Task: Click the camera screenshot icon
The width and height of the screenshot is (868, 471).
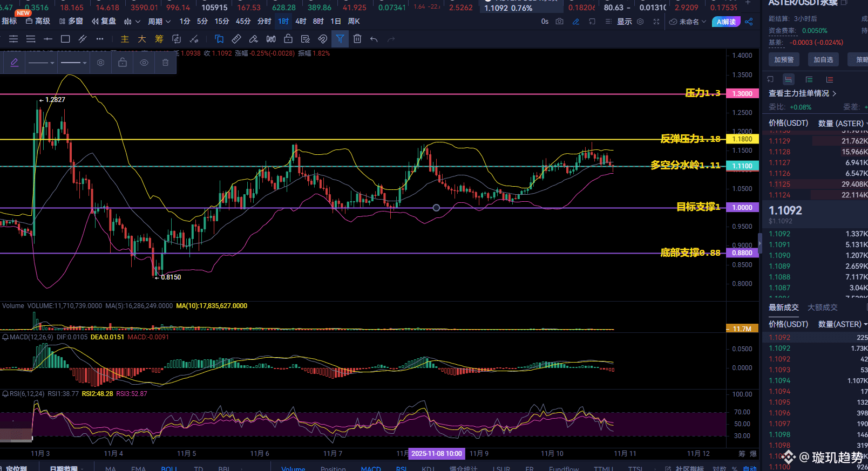Action: pyautogui.click(x=560, y=22)
